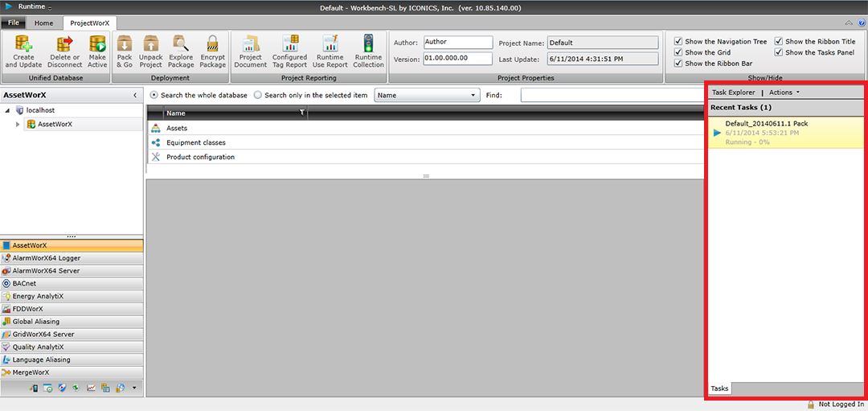The width and height of the screenshot is (868, 411).
Task: Select the AlarmWorX64 Logger provider
Action: pyautogui.click(x=46, y=258)
